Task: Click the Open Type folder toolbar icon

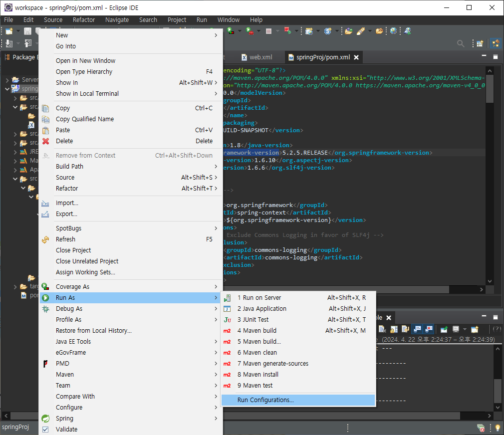Action: coord(348,31)
